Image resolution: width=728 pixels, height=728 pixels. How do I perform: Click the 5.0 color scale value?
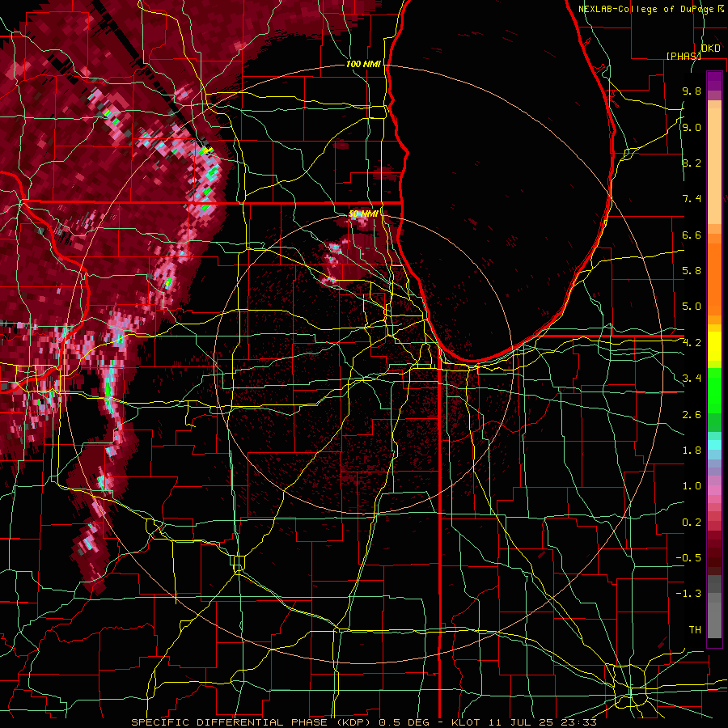692,307
